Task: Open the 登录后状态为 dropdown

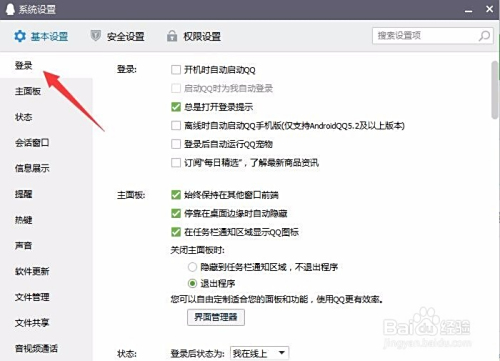Action: coord(259,353)
